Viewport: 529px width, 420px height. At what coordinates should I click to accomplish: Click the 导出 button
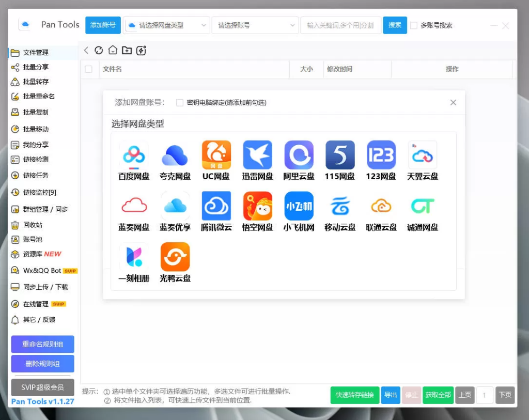(x=391, y=395)
